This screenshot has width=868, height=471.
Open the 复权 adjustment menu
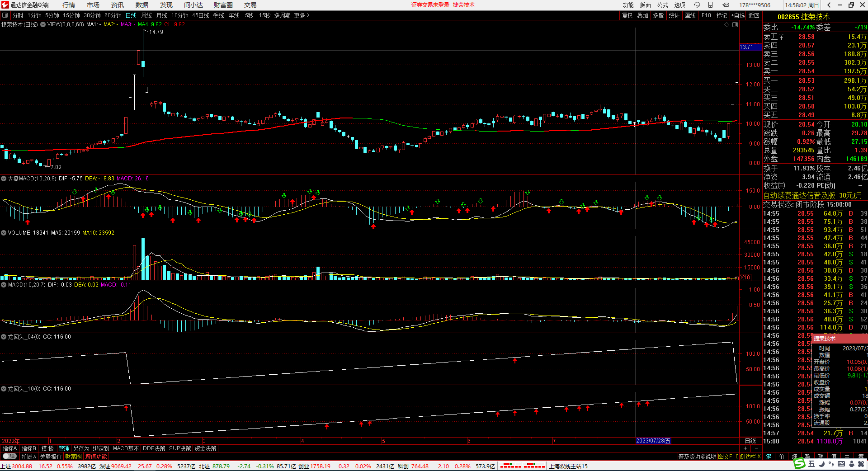pos(627,15)
